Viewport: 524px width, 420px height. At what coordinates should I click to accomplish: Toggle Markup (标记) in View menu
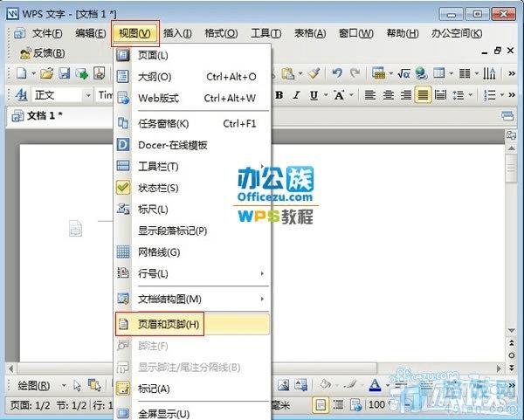click(x=192, y=389)
